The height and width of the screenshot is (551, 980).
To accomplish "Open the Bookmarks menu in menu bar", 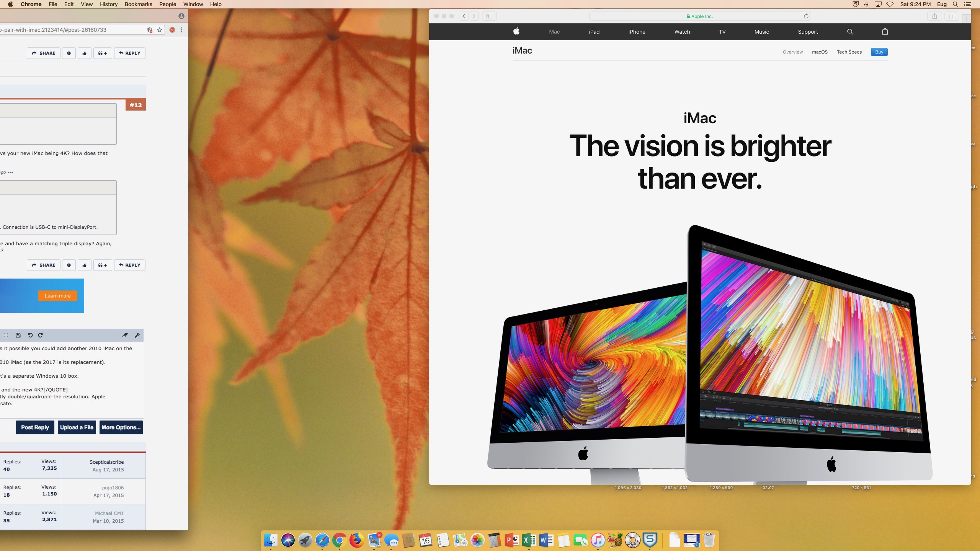I will point(138,4).
